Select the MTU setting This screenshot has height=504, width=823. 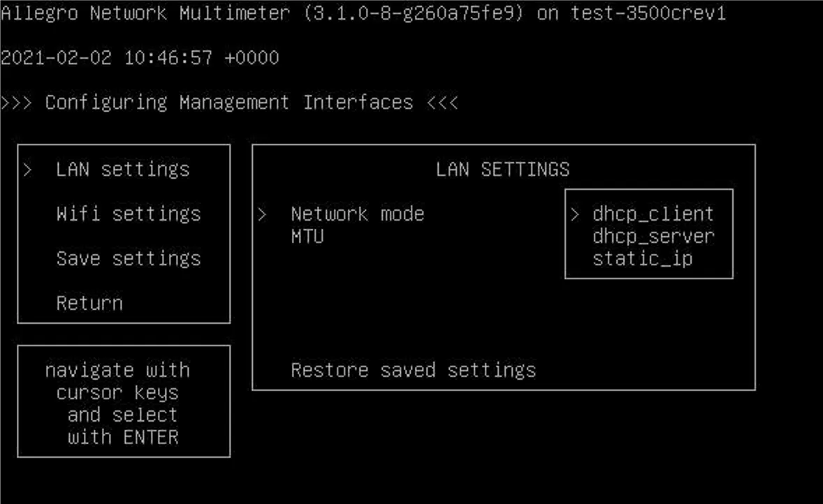[307, 237]
